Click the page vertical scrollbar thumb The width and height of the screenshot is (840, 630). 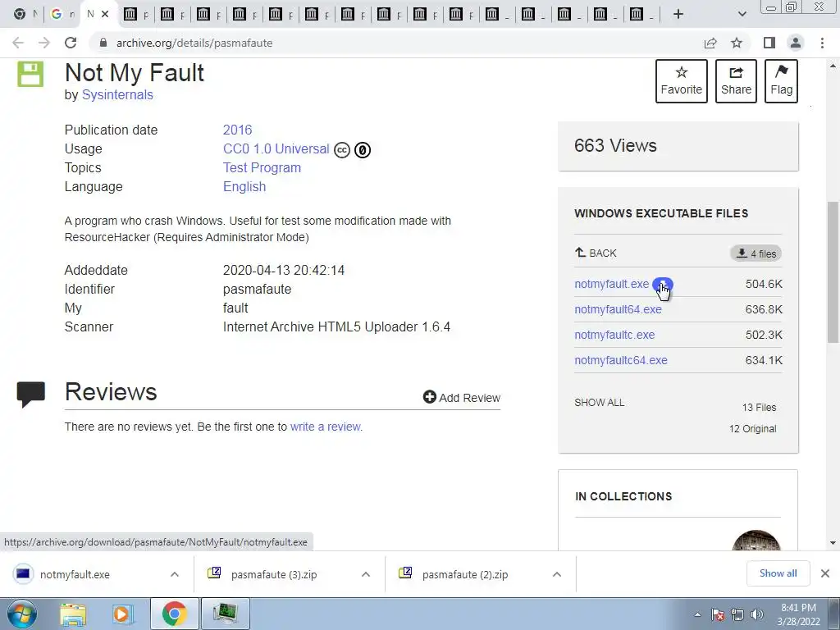833,272
